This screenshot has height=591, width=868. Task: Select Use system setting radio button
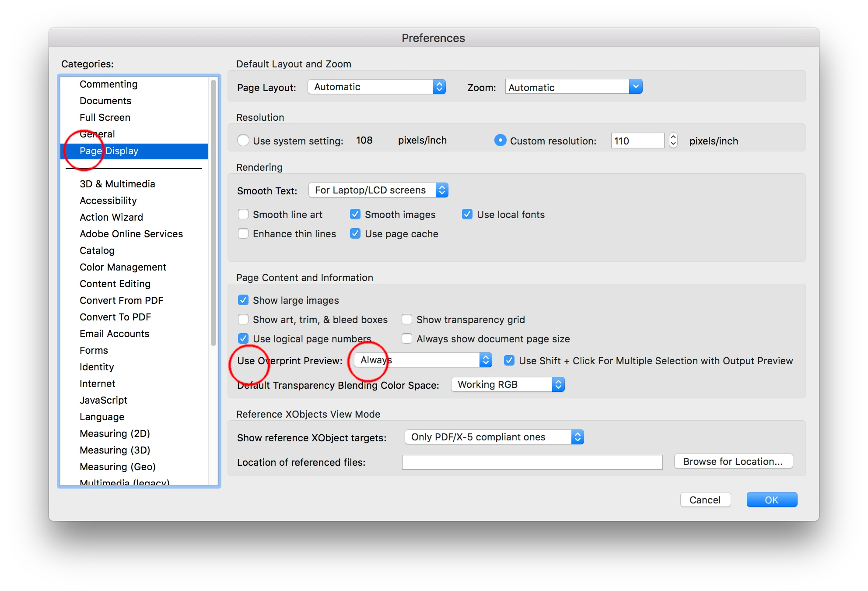coord(243,141)
